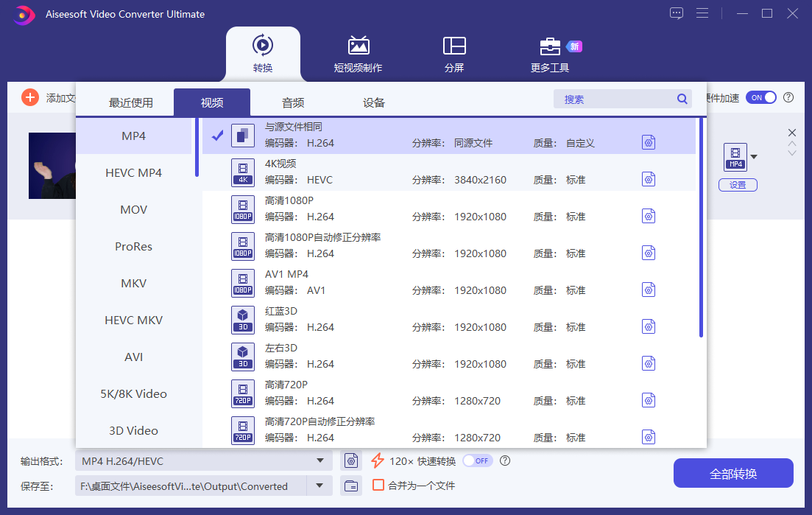Open output folder icon beside save path
812x515 pixels.
tap(352, 486)
